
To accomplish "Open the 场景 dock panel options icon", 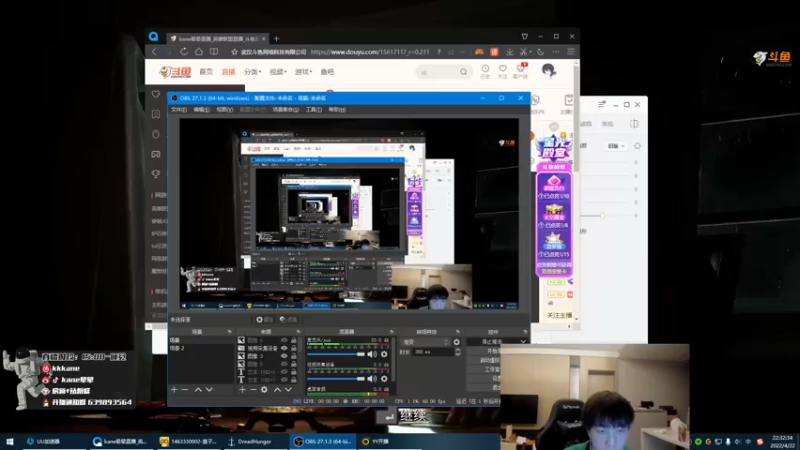I will (x=230, y=332).
